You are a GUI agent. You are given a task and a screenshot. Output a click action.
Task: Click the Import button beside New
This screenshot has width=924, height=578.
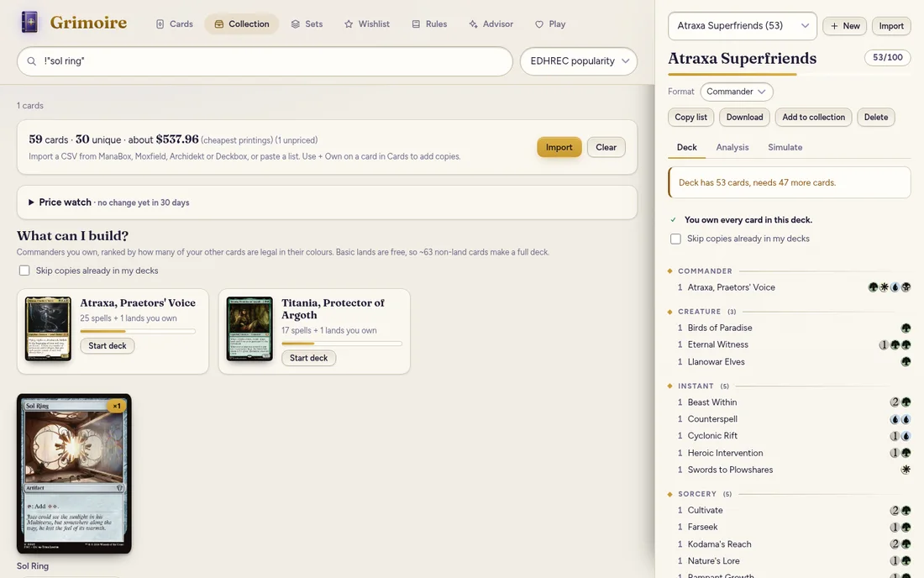(x=891, y=26)
